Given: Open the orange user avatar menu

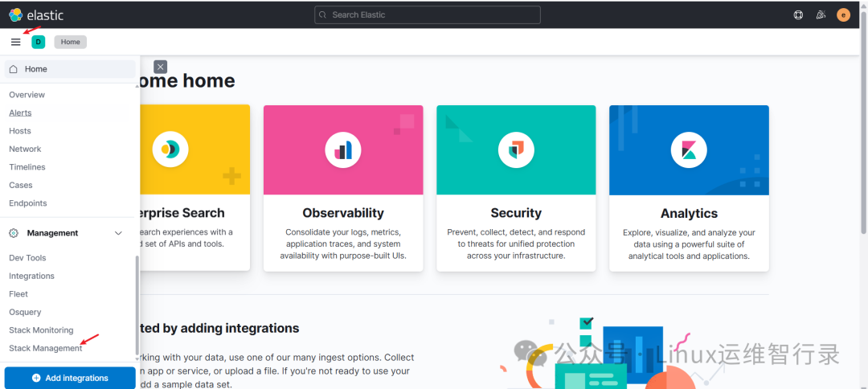Looking at the screenshot, I should tap(843, 15).
